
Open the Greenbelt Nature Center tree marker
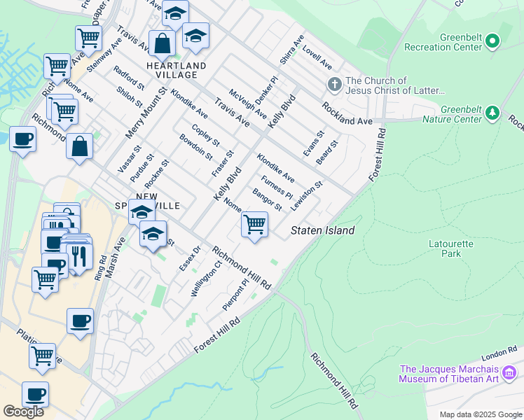coord(492,113)
